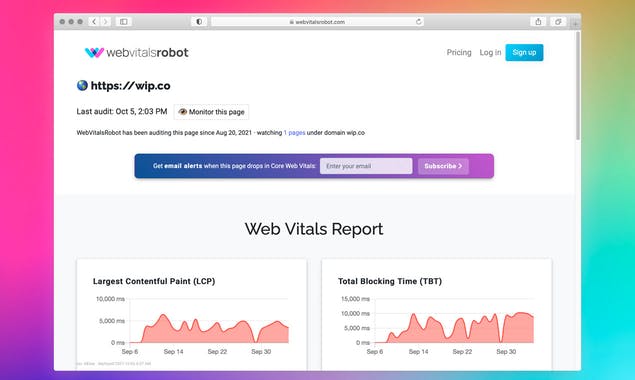
Task: Click Monitor this page button
Action: pos(211,112)
